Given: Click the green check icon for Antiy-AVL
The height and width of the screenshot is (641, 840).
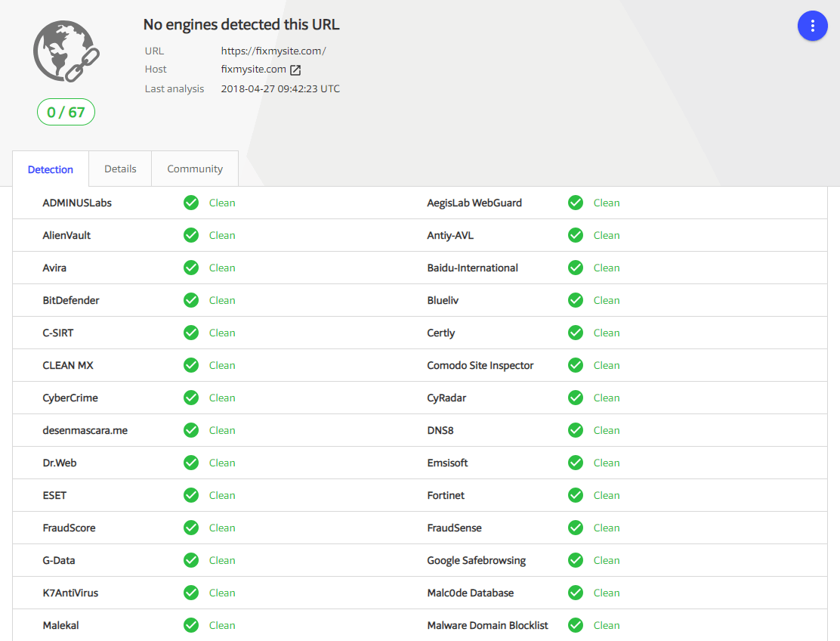Looking at the screenshot, I should 576,235.
